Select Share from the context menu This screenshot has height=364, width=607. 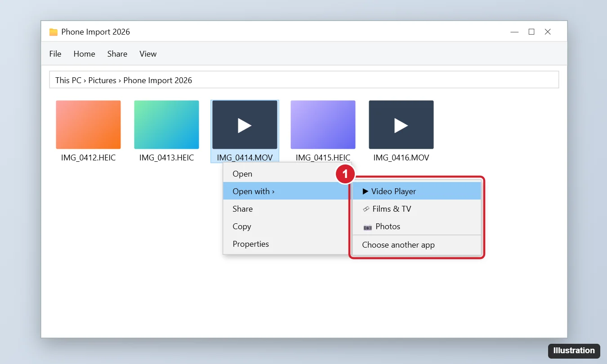286,209
